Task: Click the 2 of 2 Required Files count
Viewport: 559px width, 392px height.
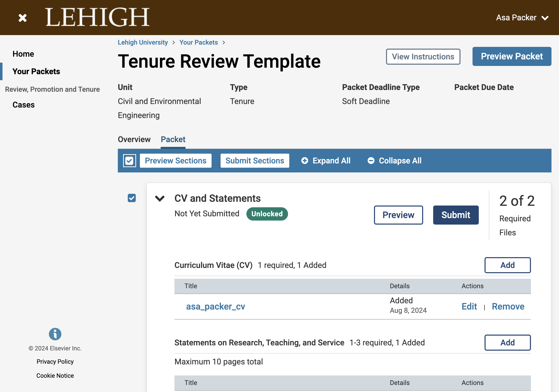Action: 517,215
